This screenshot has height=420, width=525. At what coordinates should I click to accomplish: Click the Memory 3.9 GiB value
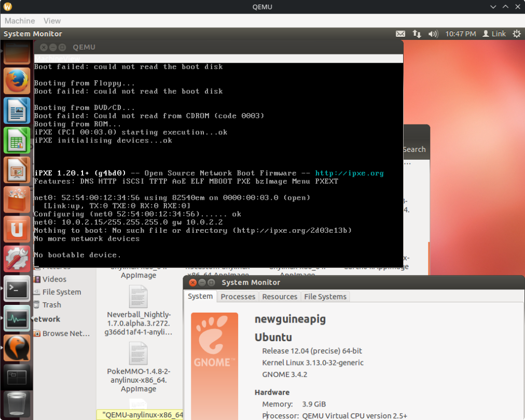tap(314, 404)
